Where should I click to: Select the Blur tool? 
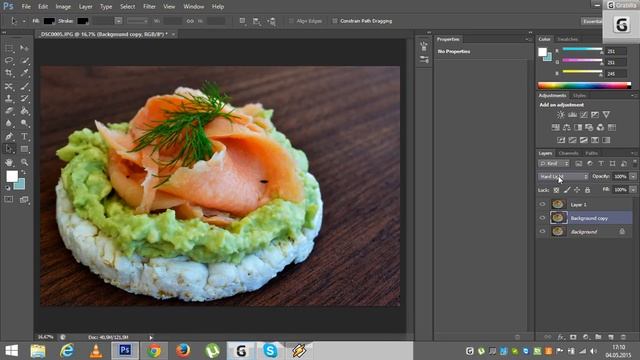point(9,123)
